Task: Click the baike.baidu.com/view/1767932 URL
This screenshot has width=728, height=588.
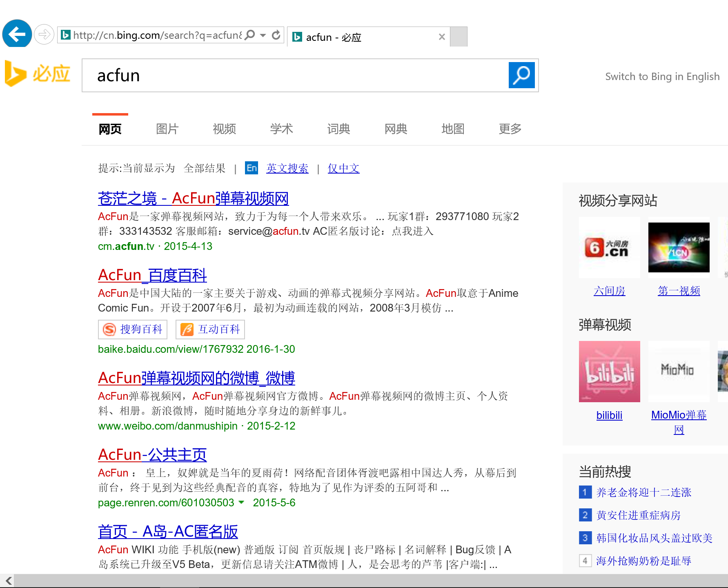Action: point(171,349)
